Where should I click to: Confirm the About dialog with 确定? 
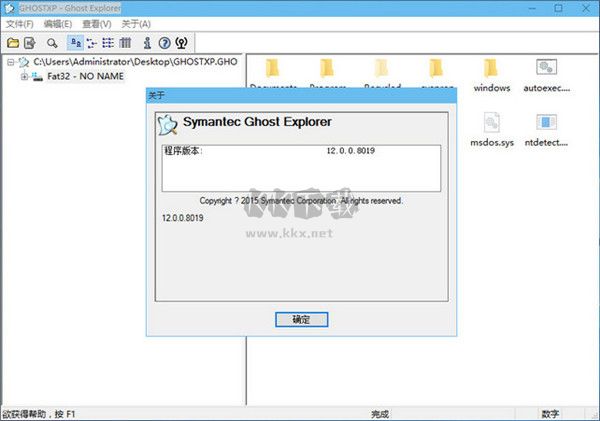[302, 320]
